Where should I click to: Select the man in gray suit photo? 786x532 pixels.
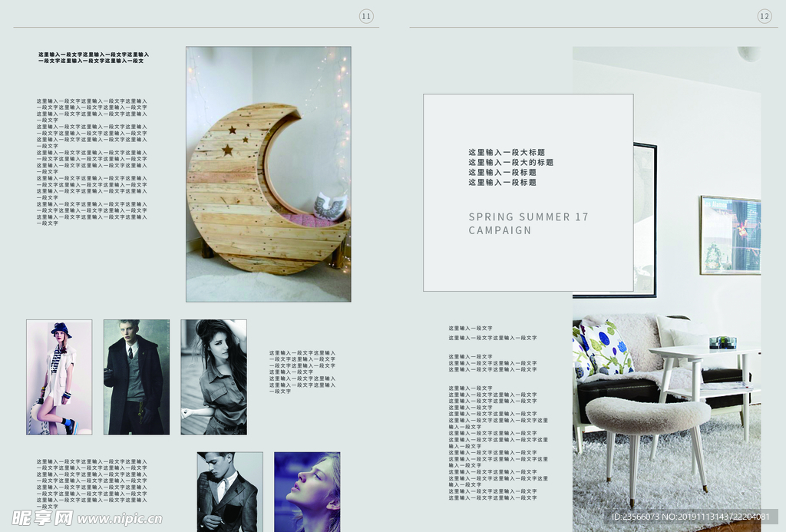pyautogui.click(x=230, y=491)
